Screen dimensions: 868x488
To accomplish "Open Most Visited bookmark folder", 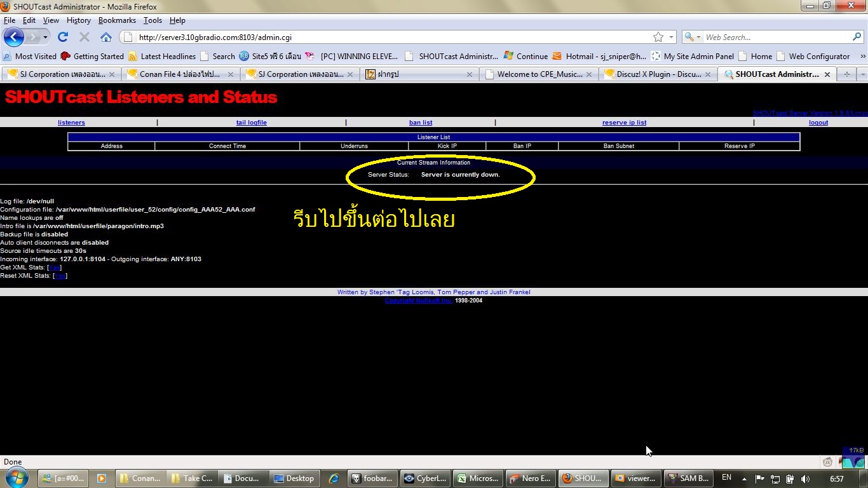I will coord(30,56).
